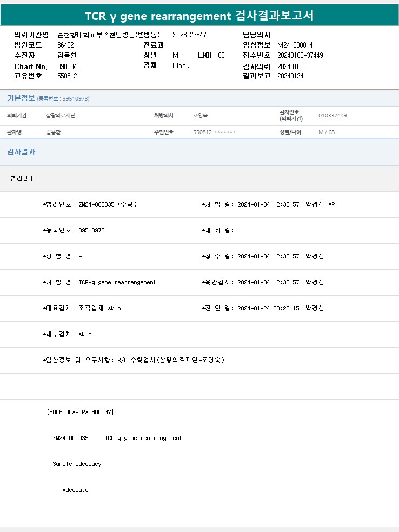Click the hospital code value 86402

click(65, 45)
